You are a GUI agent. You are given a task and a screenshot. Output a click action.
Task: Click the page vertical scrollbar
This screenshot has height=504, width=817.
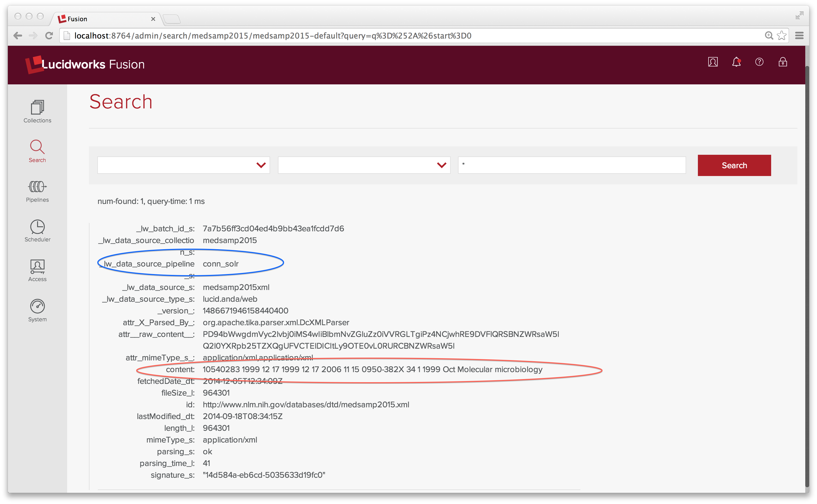pos(807,277)
